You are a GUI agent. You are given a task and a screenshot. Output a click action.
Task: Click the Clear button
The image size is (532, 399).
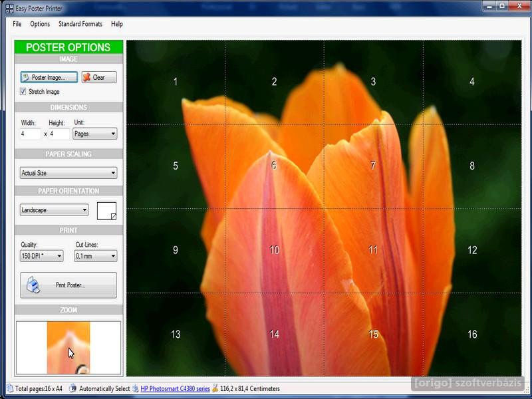99,77
